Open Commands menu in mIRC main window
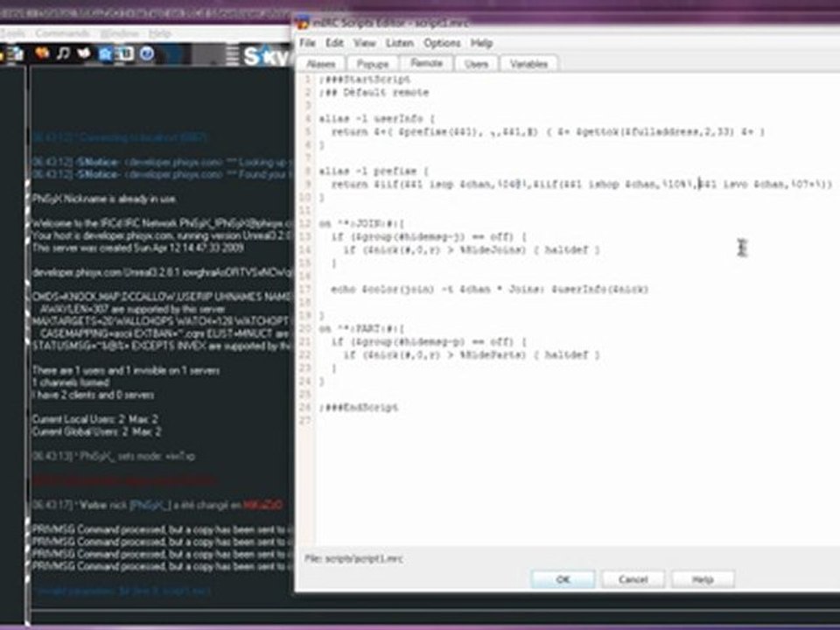 tap(63, 33)
